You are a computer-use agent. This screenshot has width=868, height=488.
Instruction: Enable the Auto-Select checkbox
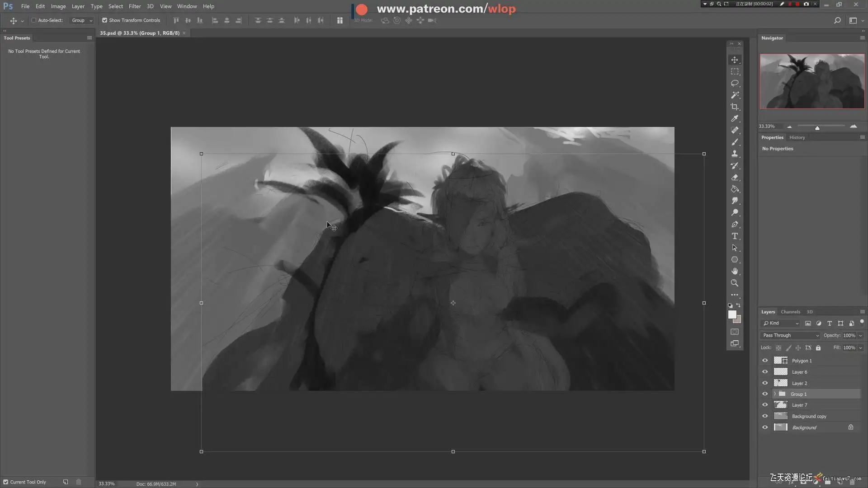click(x=33, y=20)
